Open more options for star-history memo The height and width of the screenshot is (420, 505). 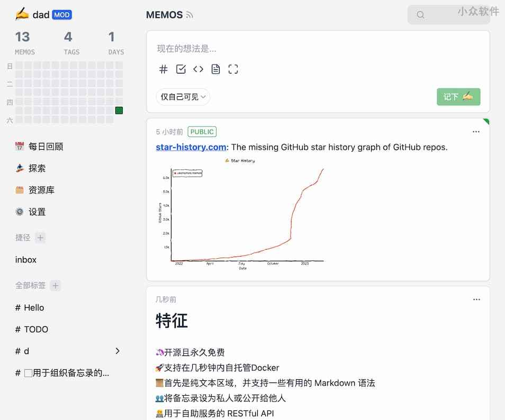point(476,132)
